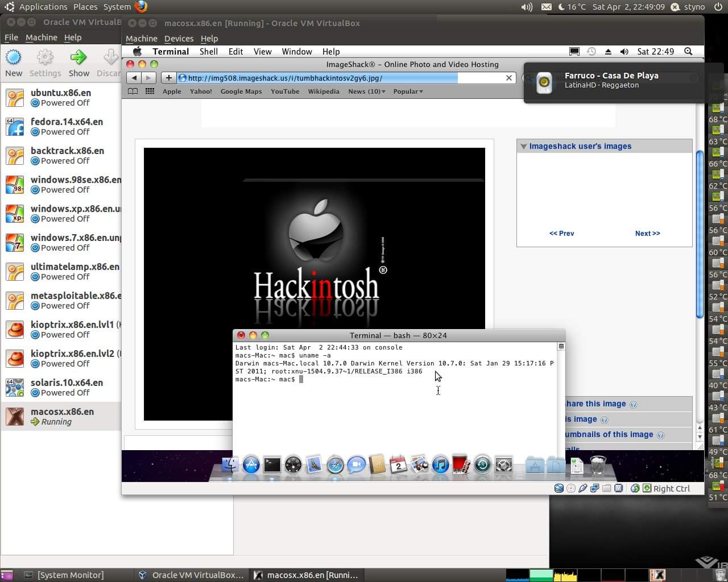Open Time Machine menu bar icon
This screenshot has height=582, width=728.
click(591, 51)
